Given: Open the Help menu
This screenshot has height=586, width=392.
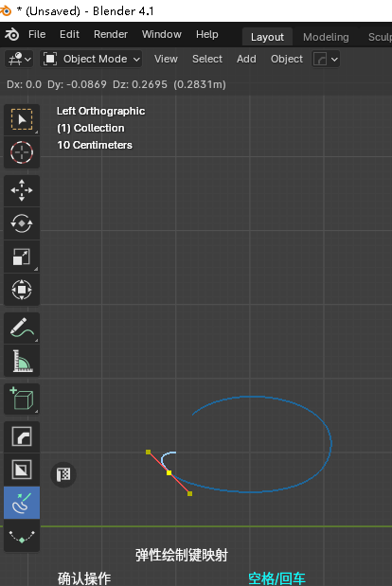Looking at the screenshot, I should (x=207, y=34).
